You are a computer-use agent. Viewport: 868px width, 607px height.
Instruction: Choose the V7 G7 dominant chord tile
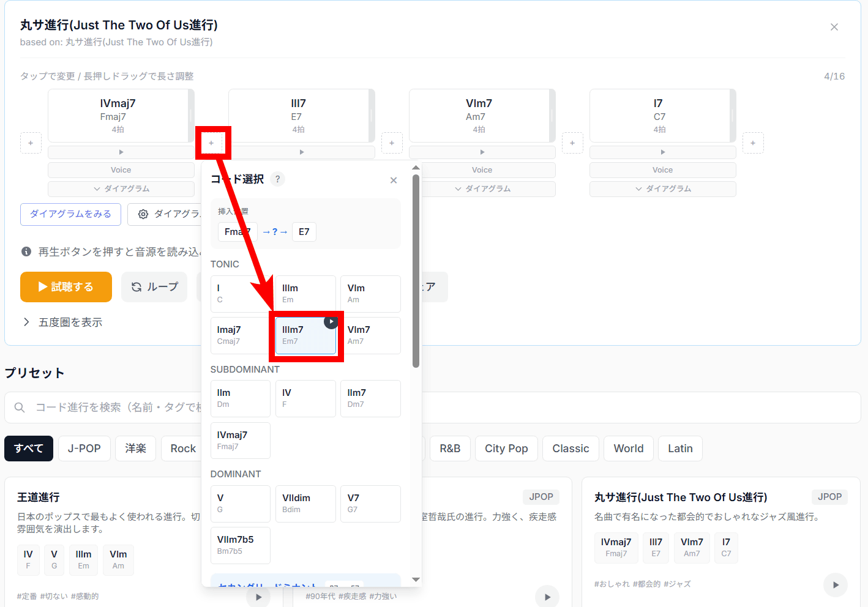coord(370,504)
